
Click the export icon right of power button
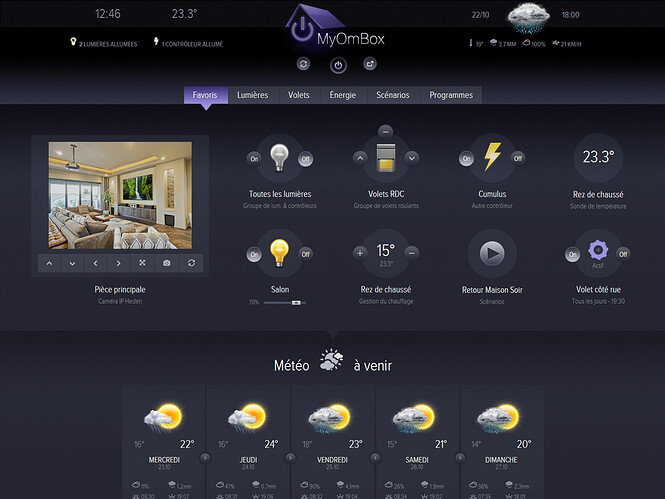click(x=370, y=64)
